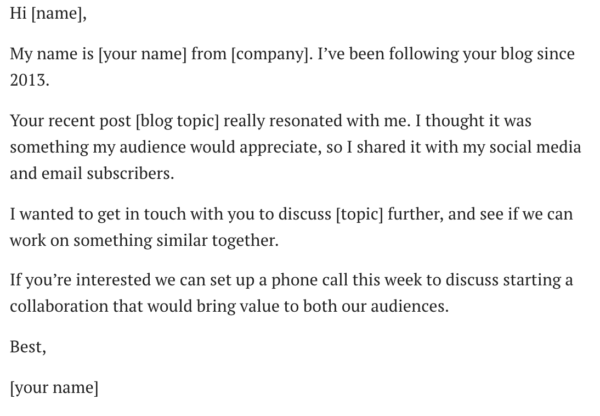Click the word 'appreciate,' in third paragraph

coord(280,147)
